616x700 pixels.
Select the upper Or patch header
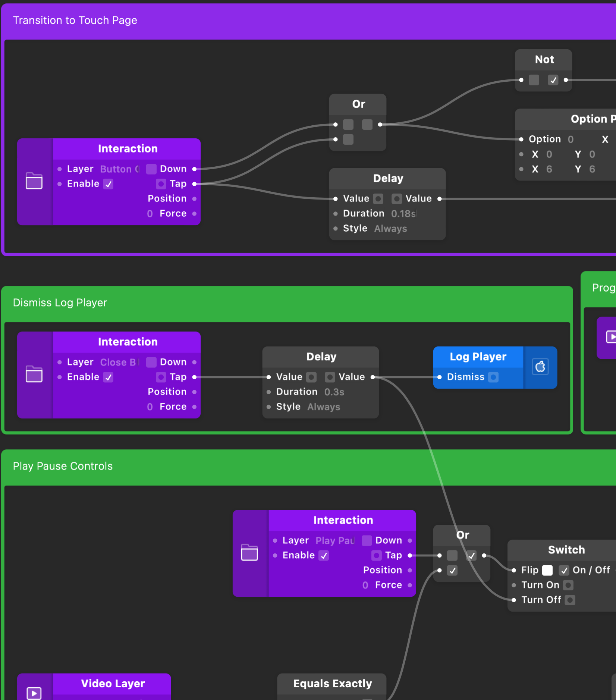[358, 104]
